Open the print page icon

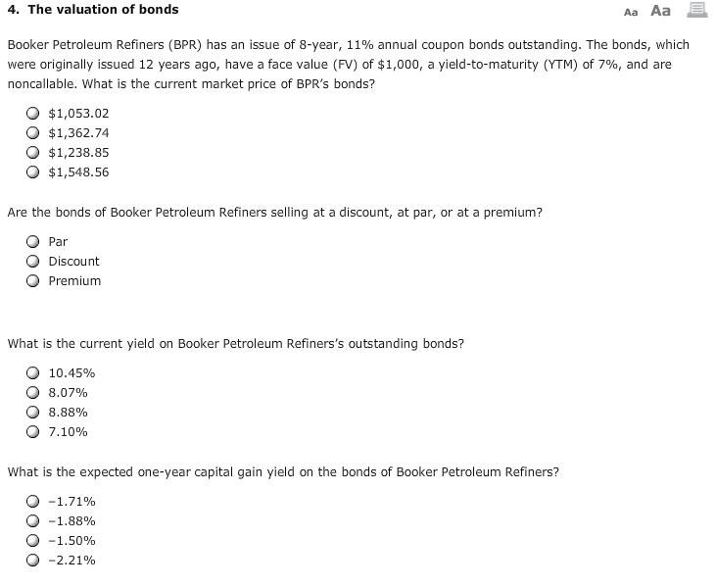(x=697, y=10)
